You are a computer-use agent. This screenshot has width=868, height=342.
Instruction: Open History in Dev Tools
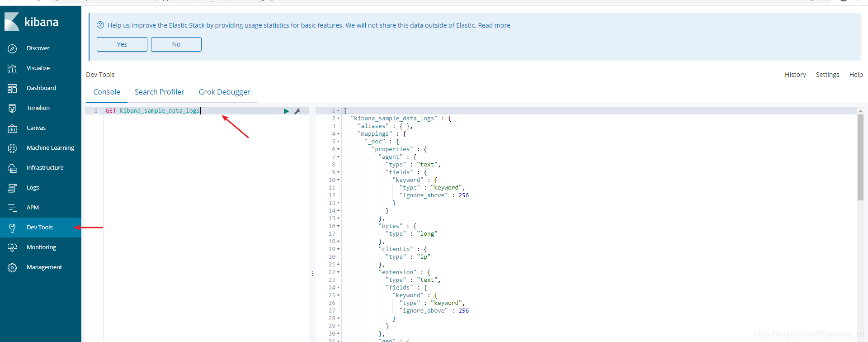click(x=795, y=75)
